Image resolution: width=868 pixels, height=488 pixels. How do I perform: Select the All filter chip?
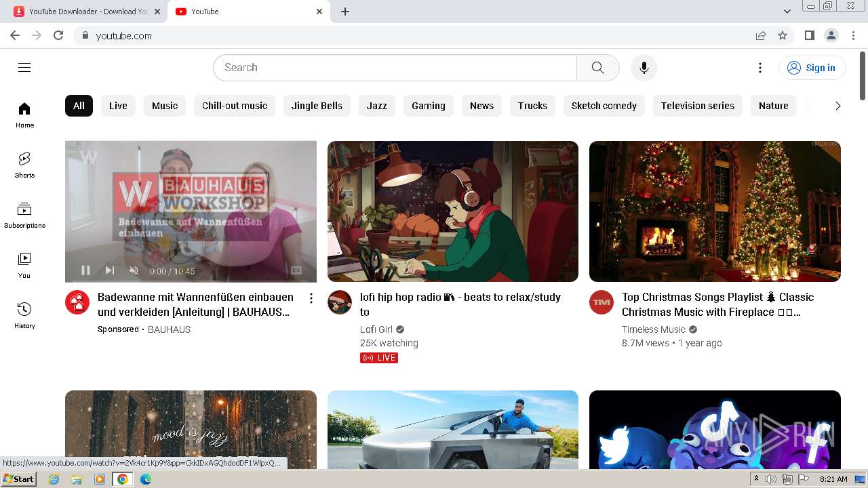79,106
